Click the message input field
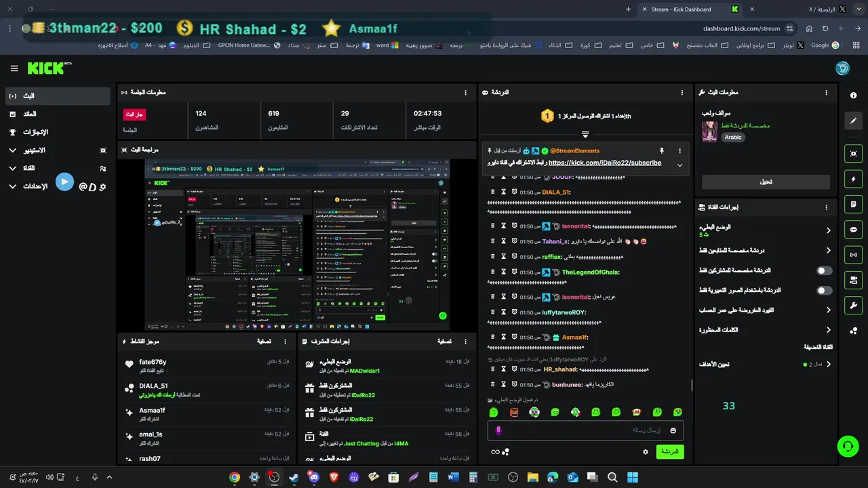Screen dimensions: 868x488 click(585, 430)
